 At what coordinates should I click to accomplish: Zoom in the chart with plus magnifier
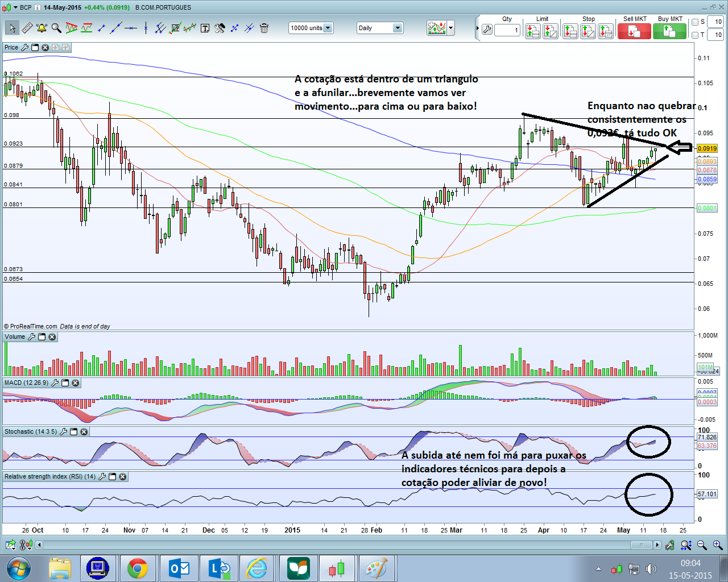click(x=718, y=545)
